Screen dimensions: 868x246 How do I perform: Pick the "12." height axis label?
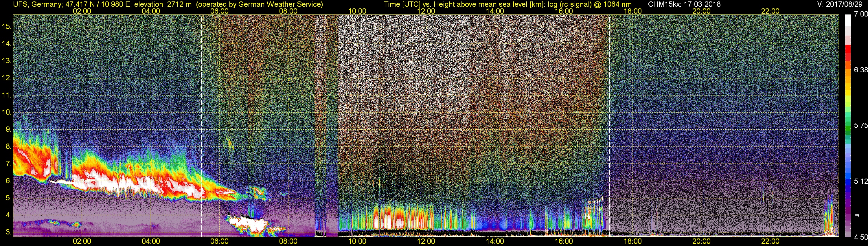pyautogui.click(x=7, y=78)
